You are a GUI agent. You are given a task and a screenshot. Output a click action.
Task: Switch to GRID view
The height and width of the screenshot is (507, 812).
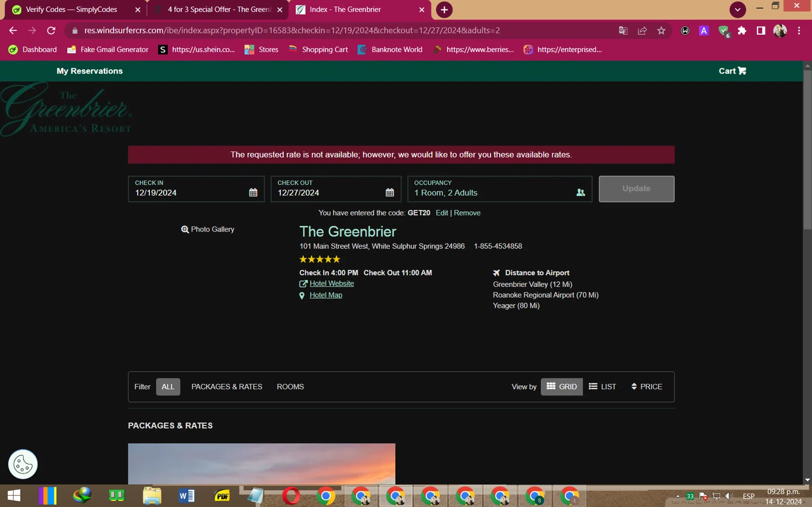pyautogui.click(x=562, y=387)
